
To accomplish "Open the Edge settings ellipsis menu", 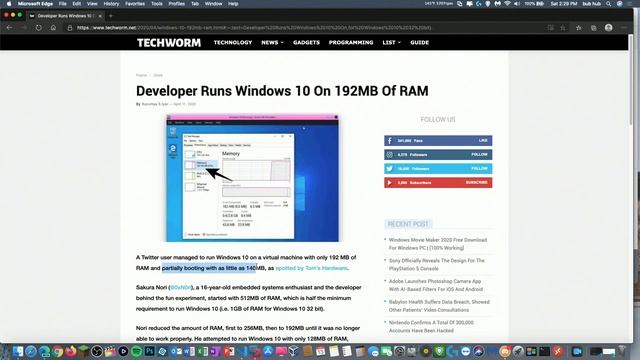I will pyautogui.click(x=623, y=28).
